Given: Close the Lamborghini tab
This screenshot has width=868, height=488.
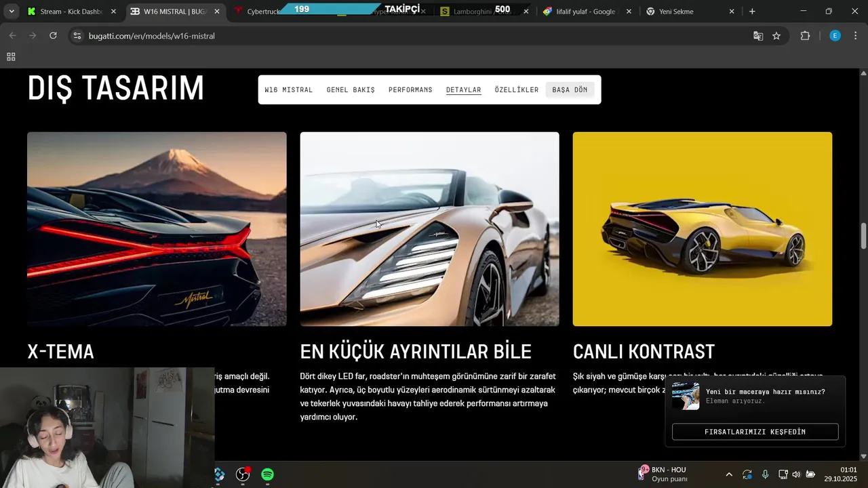Looking at the screenshot, I should (526, 12).
